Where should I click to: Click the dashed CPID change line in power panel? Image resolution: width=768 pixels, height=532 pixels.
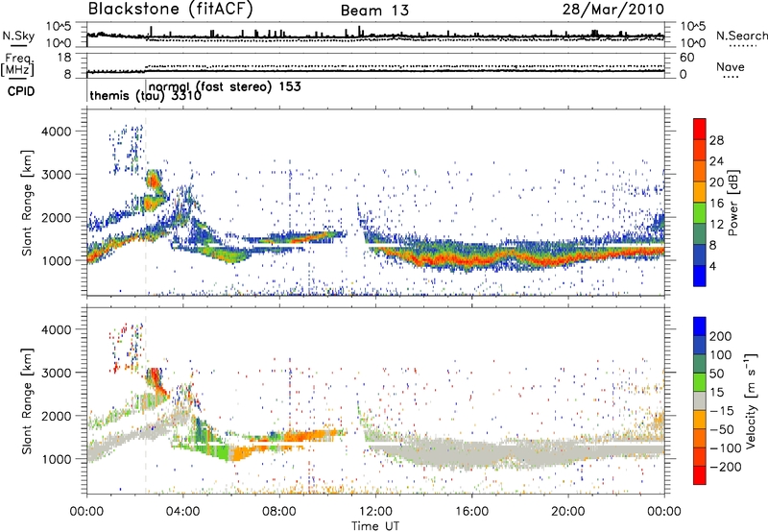point(146,203)
